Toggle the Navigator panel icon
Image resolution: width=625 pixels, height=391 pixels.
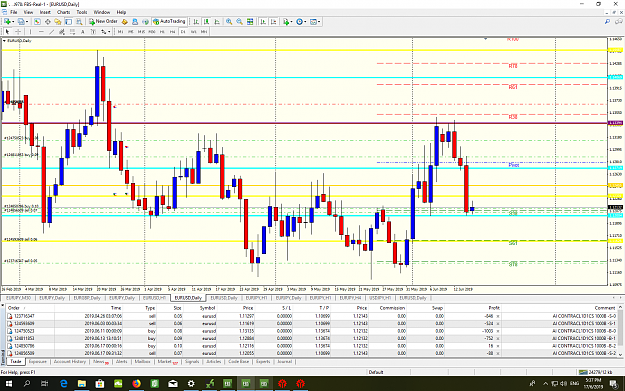(x=58, y=22)
